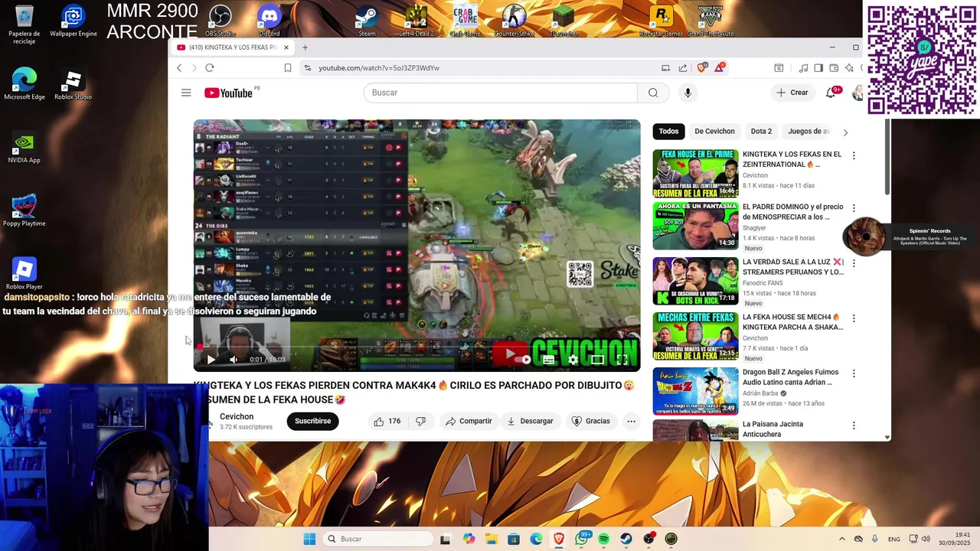The image size is (980, 551).
Task: Open Papelera de reciclaje desktop icon
Action: [24, 24]
